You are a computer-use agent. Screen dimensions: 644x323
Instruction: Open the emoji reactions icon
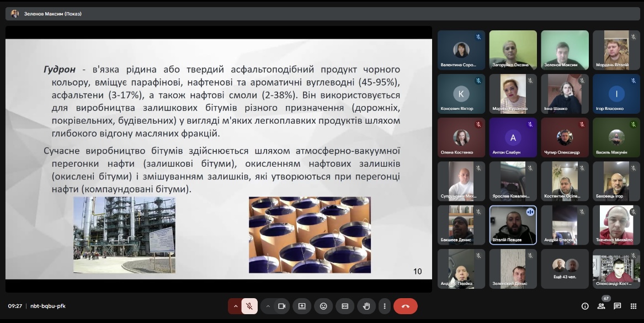coord(323,306)
